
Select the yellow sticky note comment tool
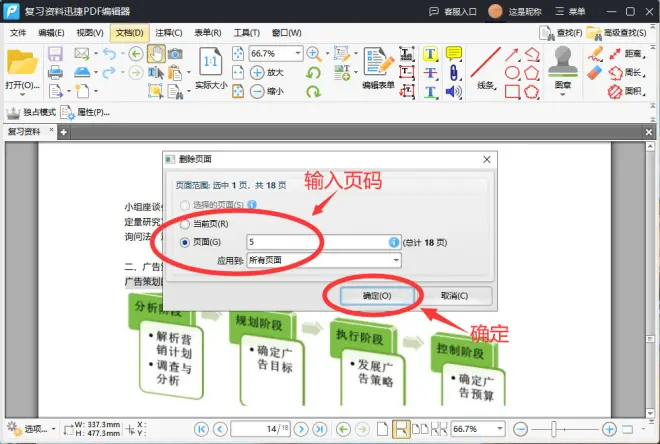tap(453, 53)
